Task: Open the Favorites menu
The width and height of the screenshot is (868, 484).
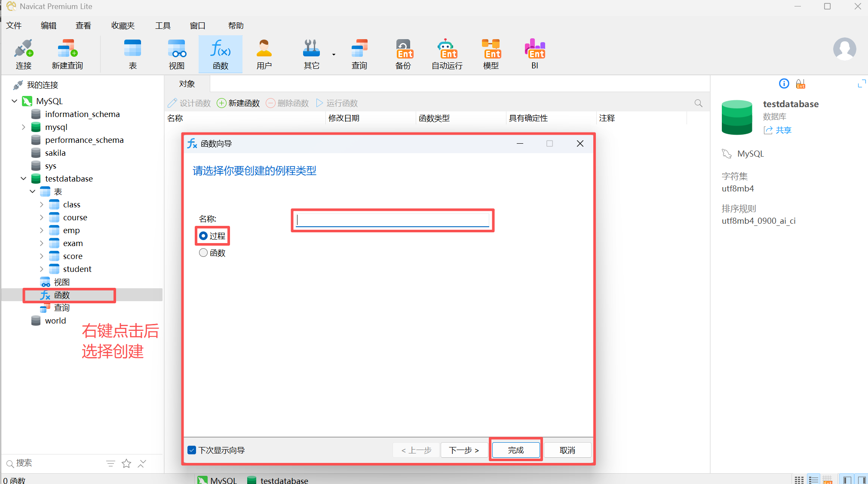Action: [123, 26]
